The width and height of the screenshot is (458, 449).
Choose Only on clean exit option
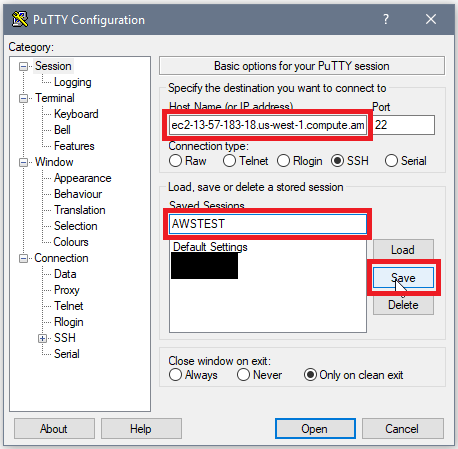coord(353,375)
